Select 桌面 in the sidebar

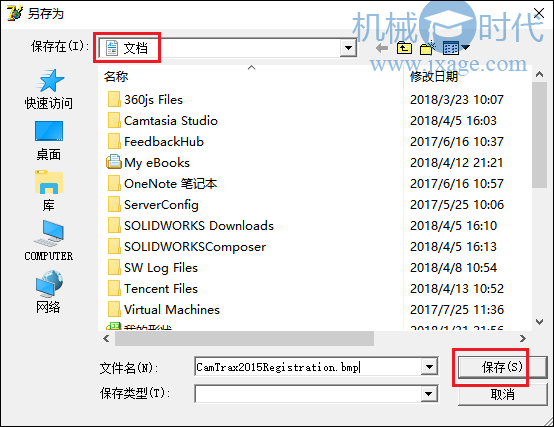tap(49, 141)
